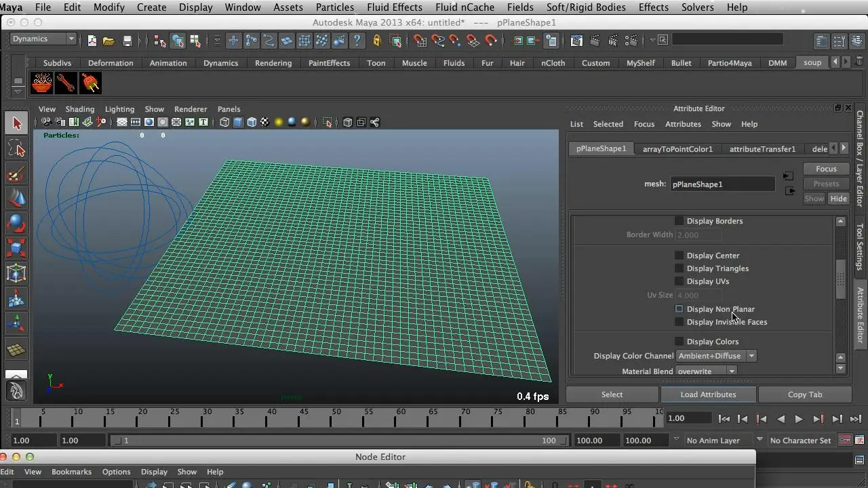
Task: Open the Fluid Effects menu
Action: tap(394, 7)
